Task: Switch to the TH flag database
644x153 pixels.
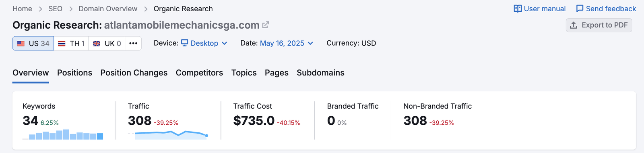Action: click(71, 43)
